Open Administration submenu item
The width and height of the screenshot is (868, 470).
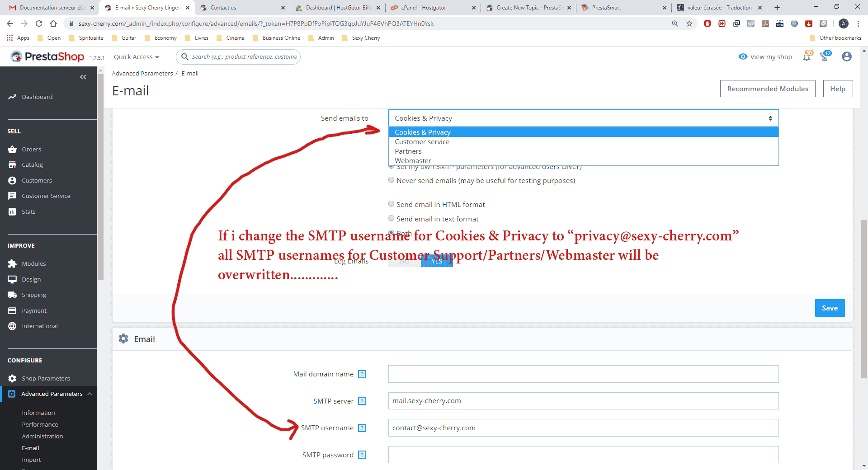(x=42, y=437)
